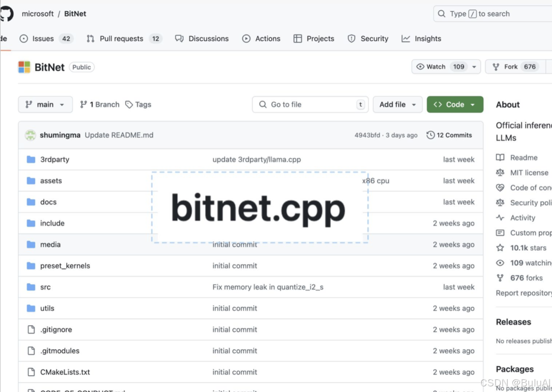
Task: Click the Activity pulse icon in the sidebar
Action: pyautogui.click(x=500, y=218)
